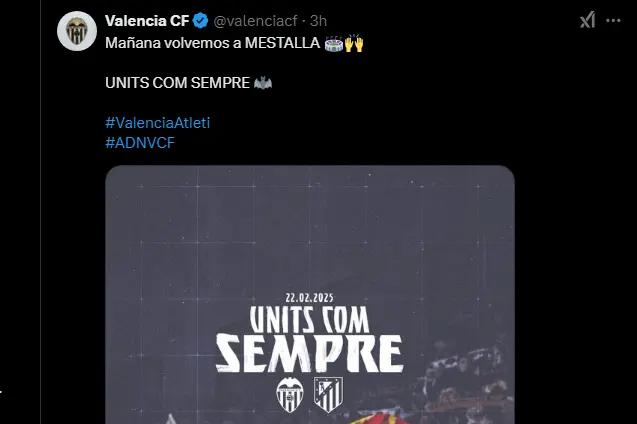Click the blue verified badge

(200, 20)
